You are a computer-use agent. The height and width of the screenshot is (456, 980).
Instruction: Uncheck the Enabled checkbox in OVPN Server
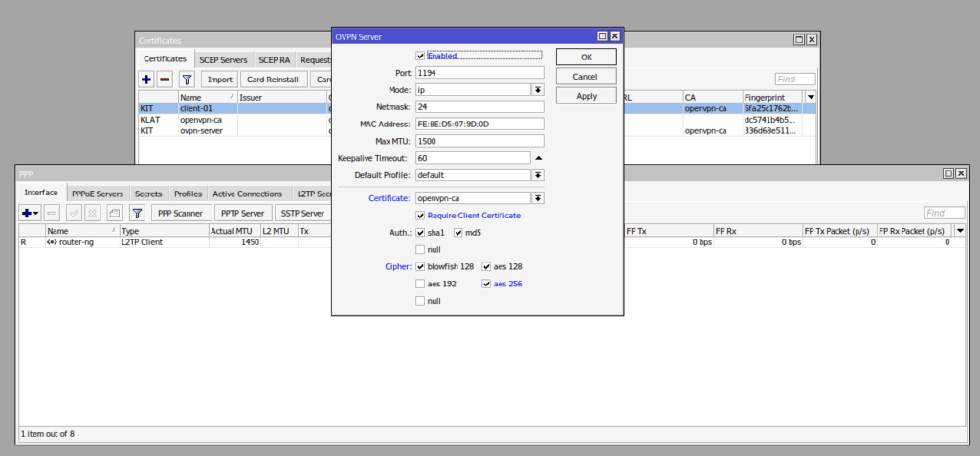(x=420, y=56)
